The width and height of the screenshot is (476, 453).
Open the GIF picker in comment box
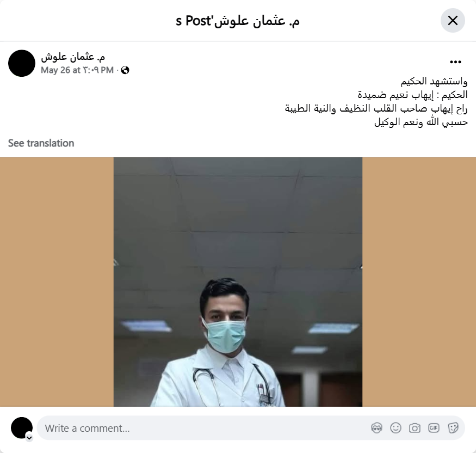[x=434, y=428]
